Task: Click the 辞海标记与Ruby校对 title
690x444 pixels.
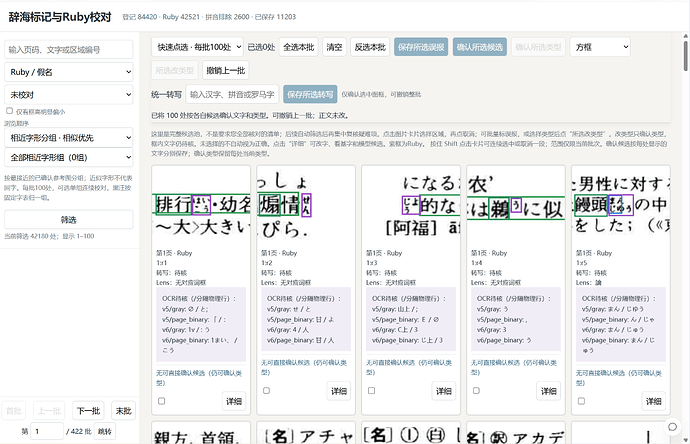Action: pyautogui.click(x=60, y=17)
